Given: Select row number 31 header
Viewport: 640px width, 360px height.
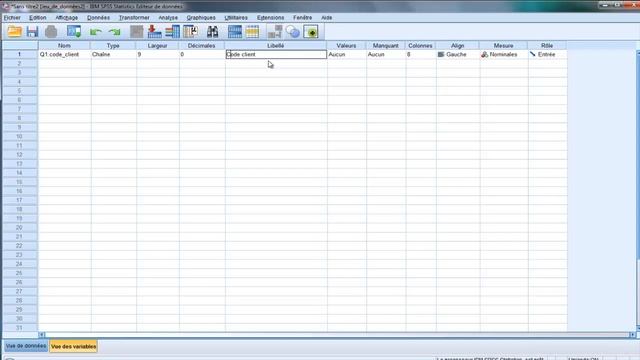Looking at the screenshot, I should [x=20, y=328].
